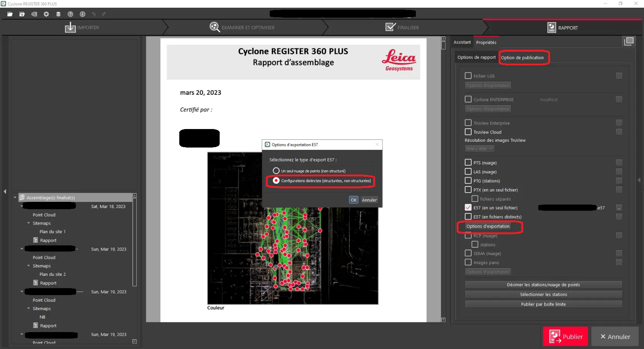This screenshot has height=349, width=644.
Task: Switch to the Assistant tab
Action: pyautogui.click(x=462, y=42)
